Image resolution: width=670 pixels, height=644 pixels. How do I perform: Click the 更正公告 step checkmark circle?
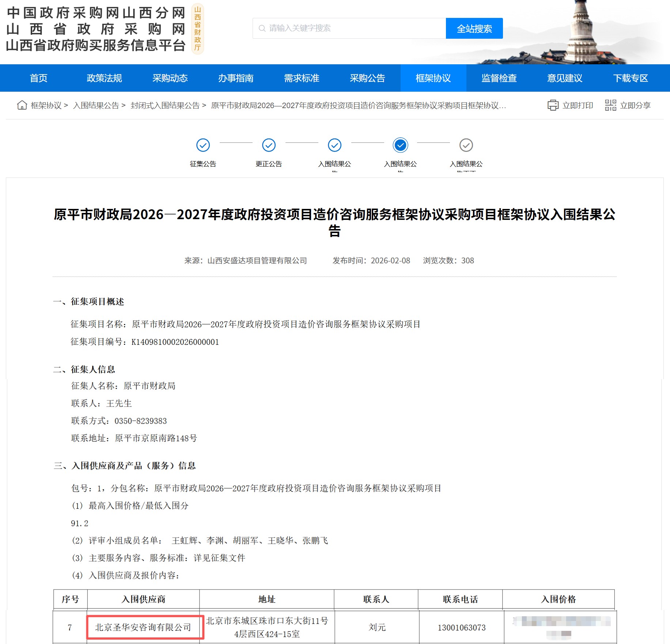pos(269,145)
